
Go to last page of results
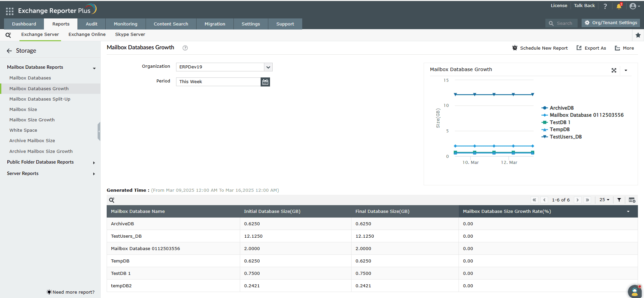[587, 200]
